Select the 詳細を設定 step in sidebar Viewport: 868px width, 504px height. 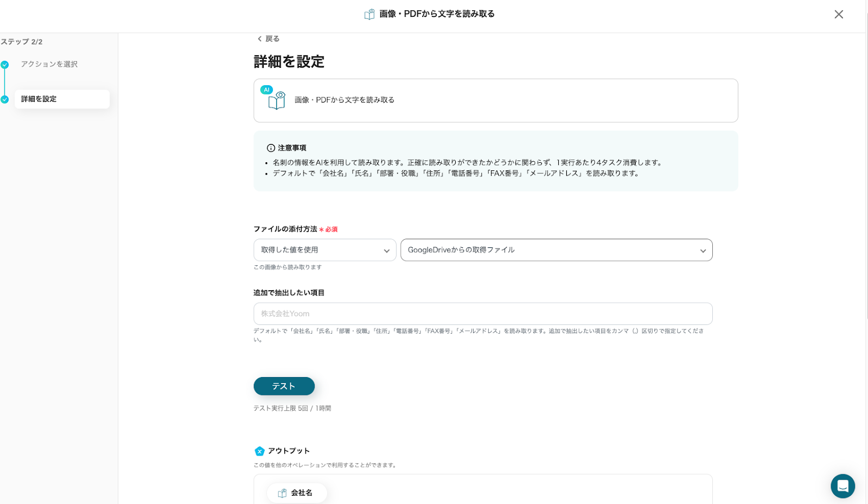pos(39,99)
